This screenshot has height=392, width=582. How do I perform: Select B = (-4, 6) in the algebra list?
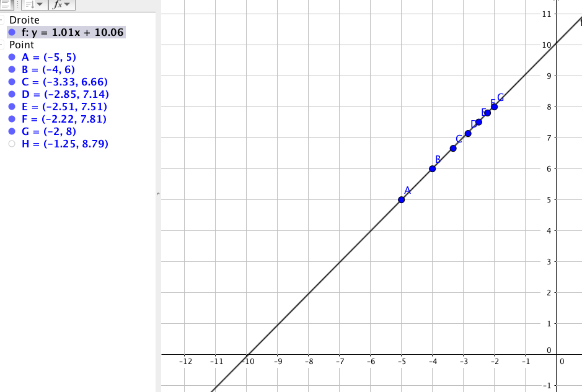(x=48, y=69)
